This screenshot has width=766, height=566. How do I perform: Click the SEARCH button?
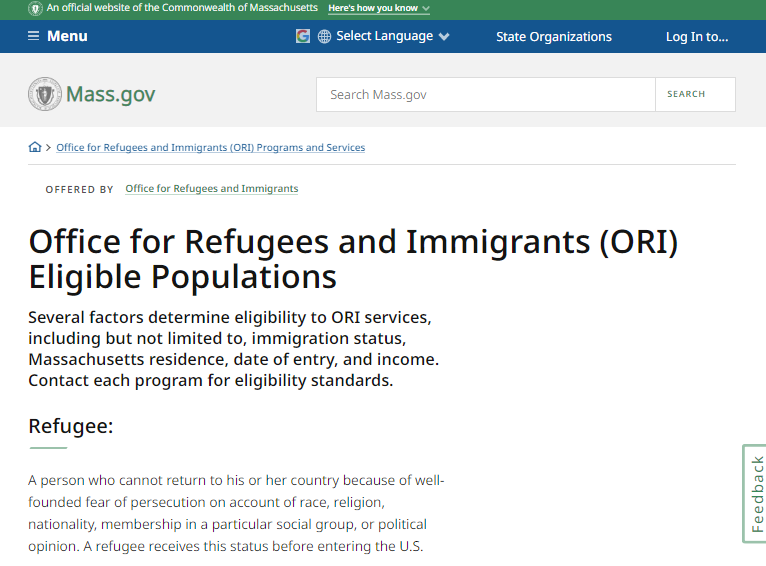coord(695,94)
